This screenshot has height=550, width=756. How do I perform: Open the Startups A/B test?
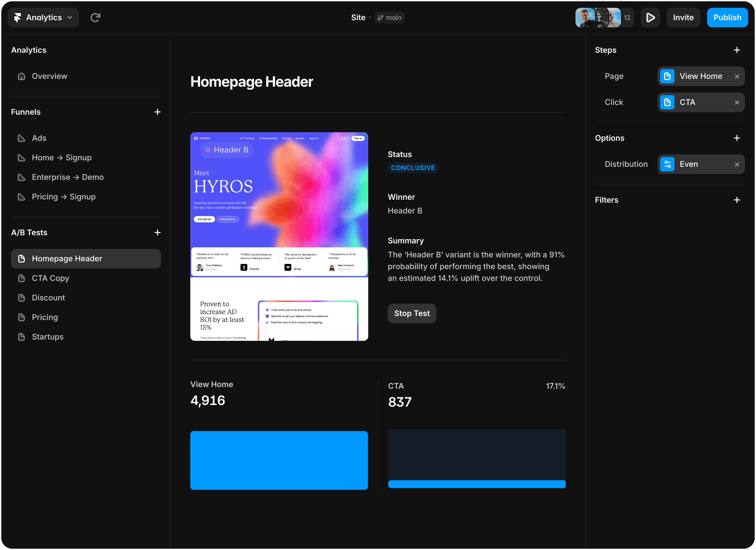[86, 337]
